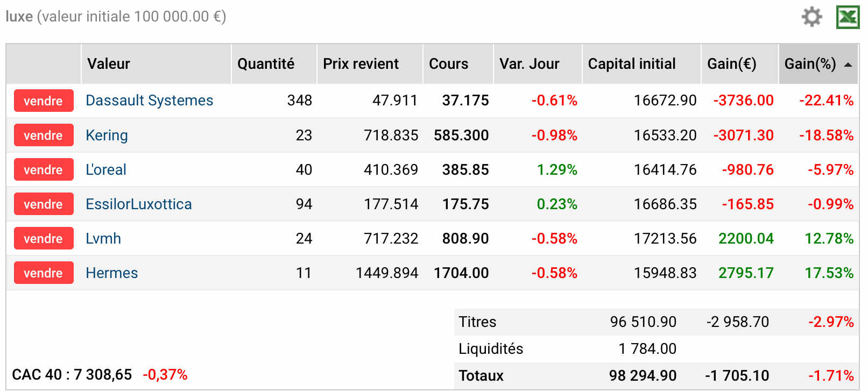This screenshot has width=868, height=392.
Task: Sort table by the Gain(%) header
Action: [818, 64]
